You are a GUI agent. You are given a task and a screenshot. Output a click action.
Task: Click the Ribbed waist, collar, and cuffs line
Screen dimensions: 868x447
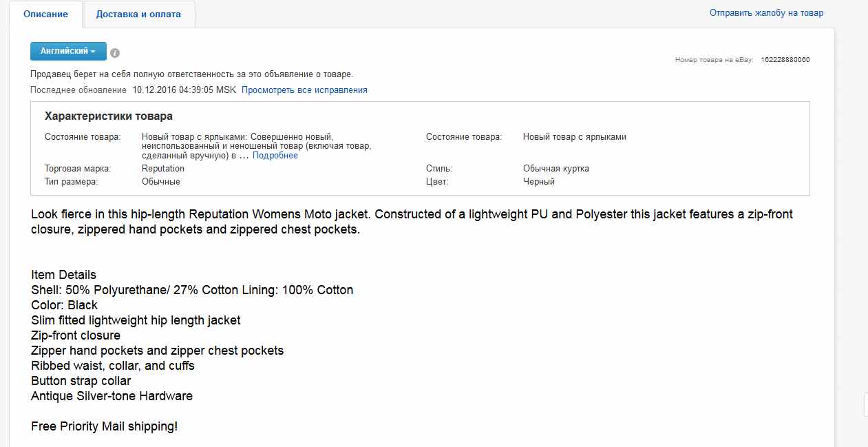pos(113,366)
